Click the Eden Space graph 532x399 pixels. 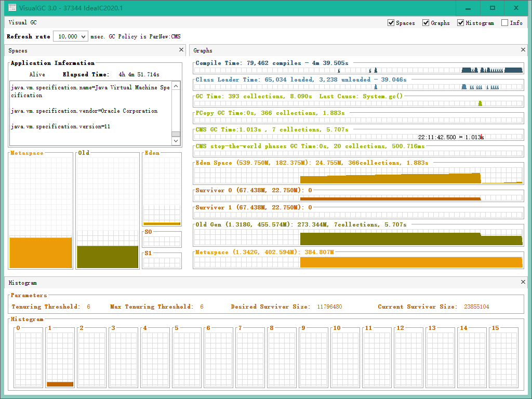(358, 176)
